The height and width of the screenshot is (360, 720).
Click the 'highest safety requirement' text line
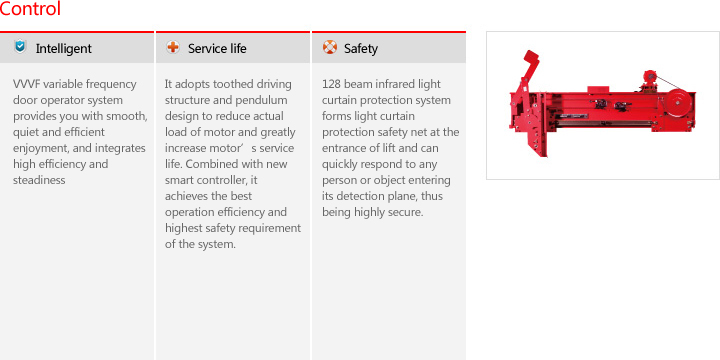pyautogui.click(x=233, y=228)
